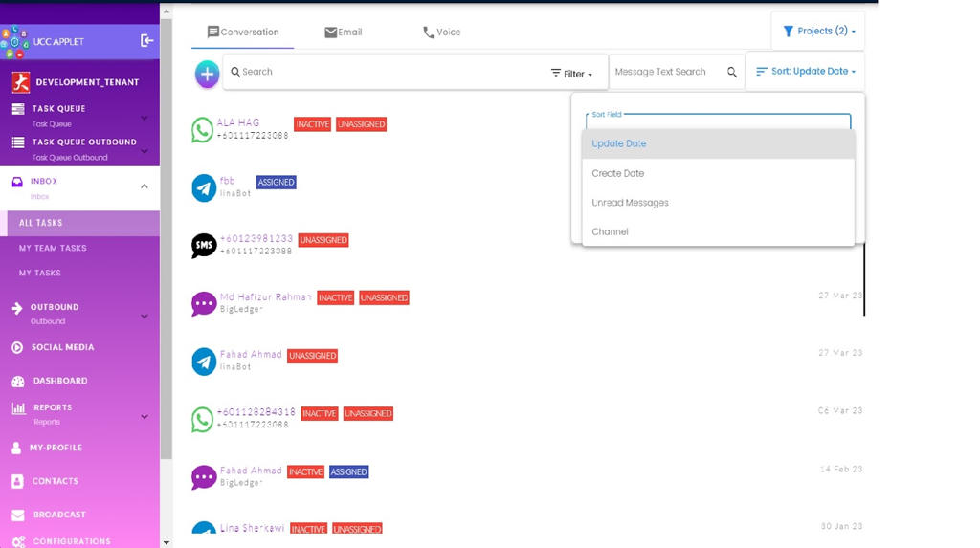Click the Contacts icon in sidebar
Viewport: 980px width, 548px height.
click(x=18, y=481)
